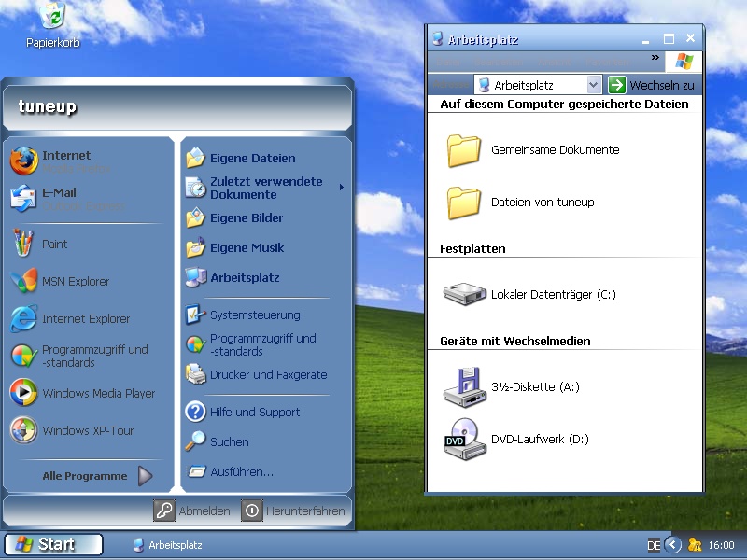Minimize the Arbeitsplatz window
This screenshot has height=560, width=747.
click(x=645, y=40)
